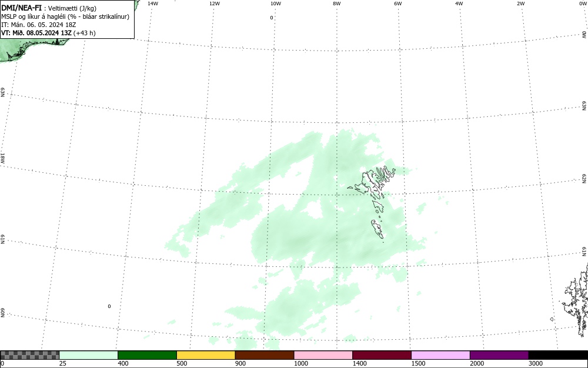Image resolution: width=588 pixels, height=368 pixels.
Task: Click the '62N' label on right edge
Action: 584,179
